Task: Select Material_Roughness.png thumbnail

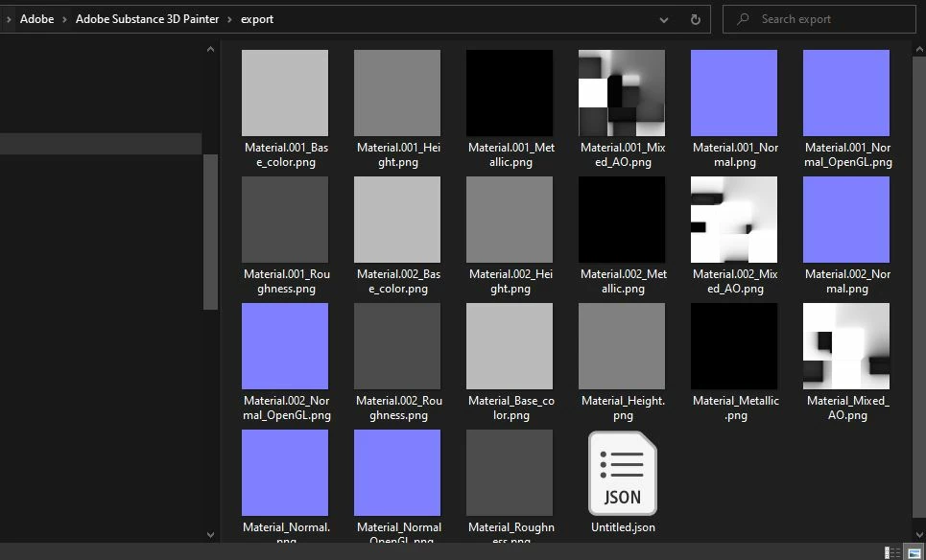Action: [510, 473]
